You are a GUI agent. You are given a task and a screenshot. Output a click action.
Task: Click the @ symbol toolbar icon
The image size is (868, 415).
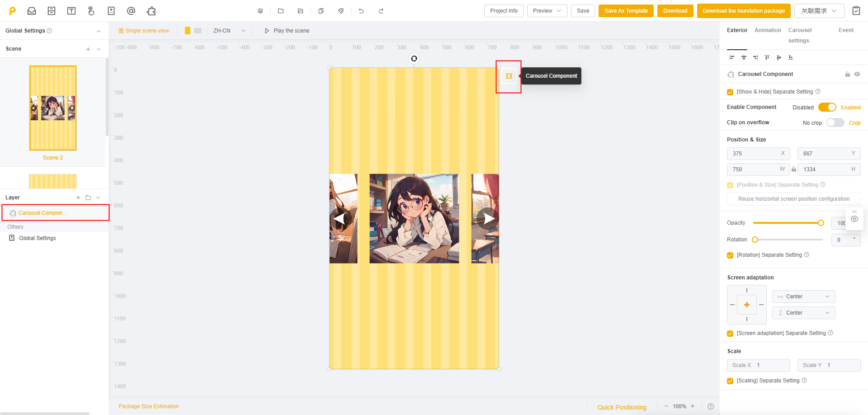point(131,11)
